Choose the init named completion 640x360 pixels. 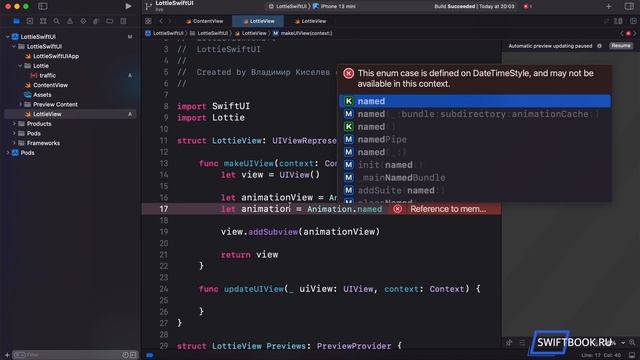coord(475,165)
